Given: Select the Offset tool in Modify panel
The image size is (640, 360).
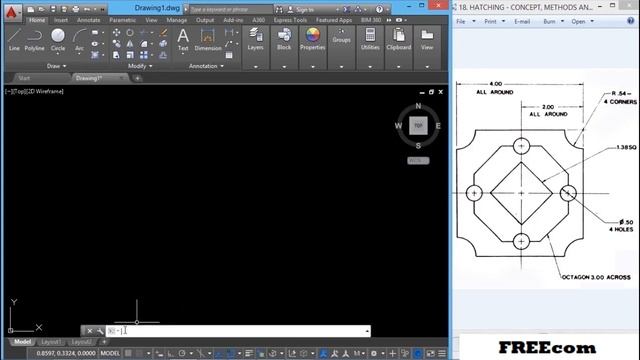Looking at the screenshot, I should tap(163, 55).
